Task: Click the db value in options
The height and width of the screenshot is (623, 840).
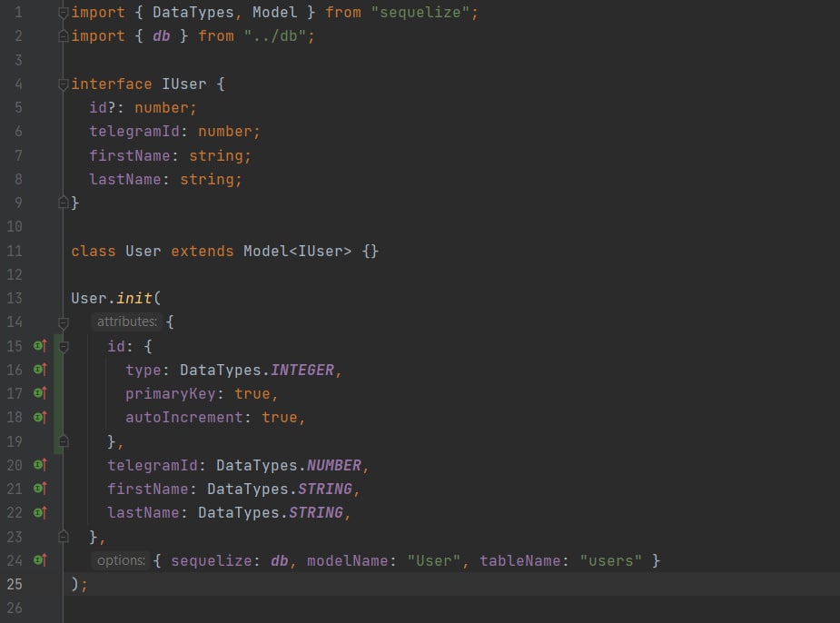Action: 279,560
